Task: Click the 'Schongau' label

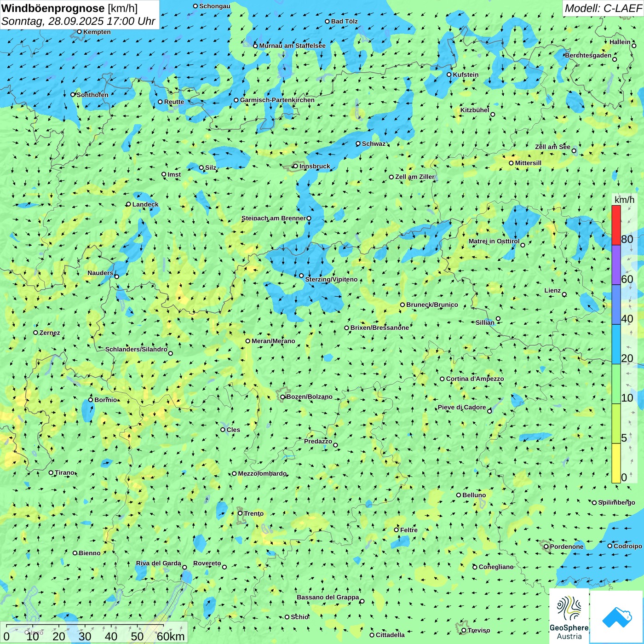Action: (x=215, y=6)
